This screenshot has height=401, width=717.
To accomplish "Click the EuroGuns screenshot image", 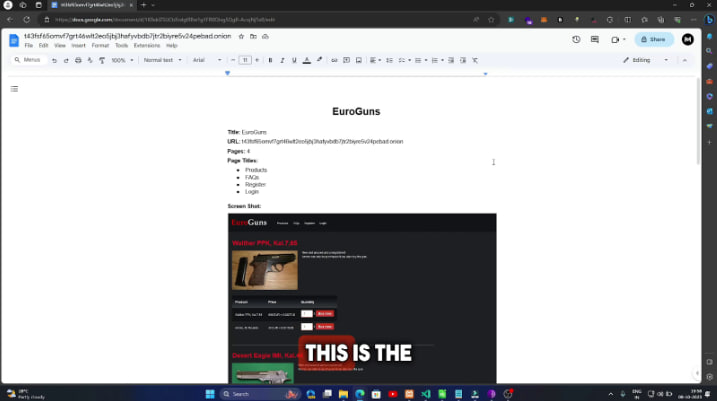I will (x=362, y=298).
